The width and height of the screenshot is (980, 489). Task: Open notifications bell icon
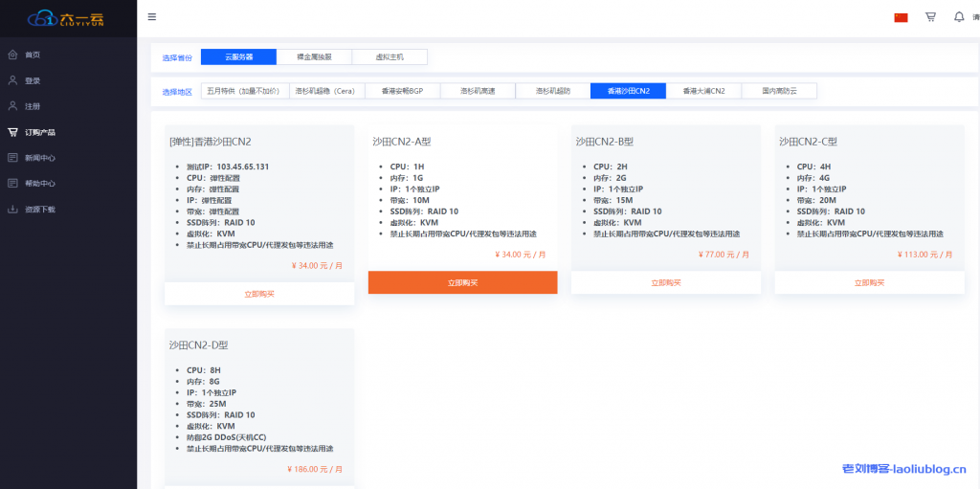point(959,17)
